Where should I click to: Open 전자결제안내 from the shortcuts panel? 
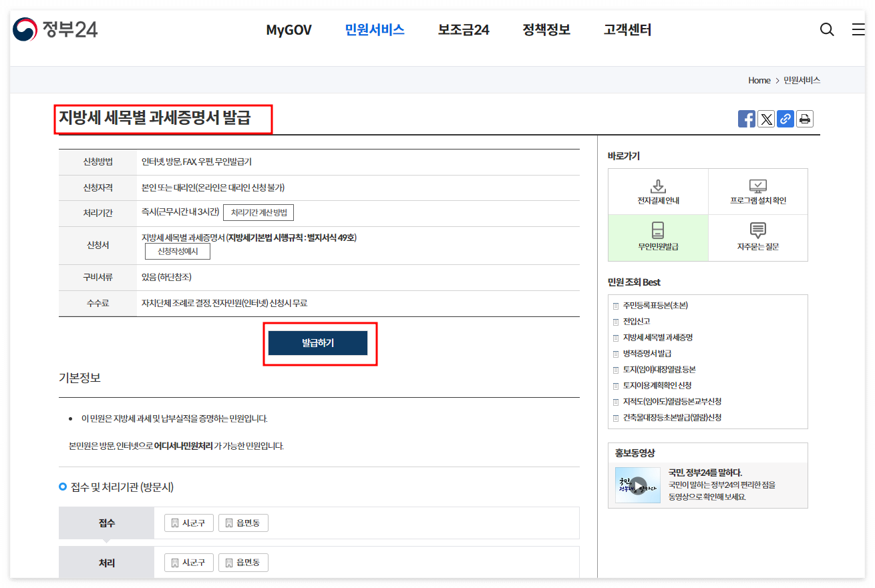pyautogui.click(x=658, y=192)
